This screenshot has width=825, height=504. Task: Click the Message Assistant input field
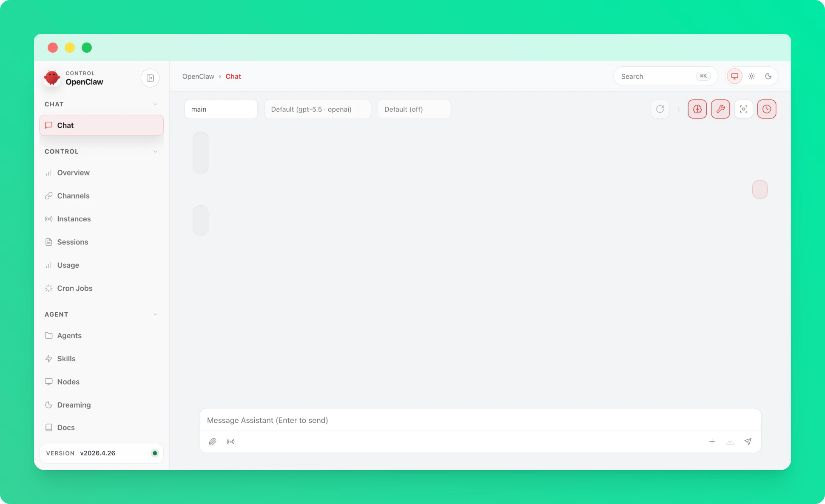click(480, 420)
